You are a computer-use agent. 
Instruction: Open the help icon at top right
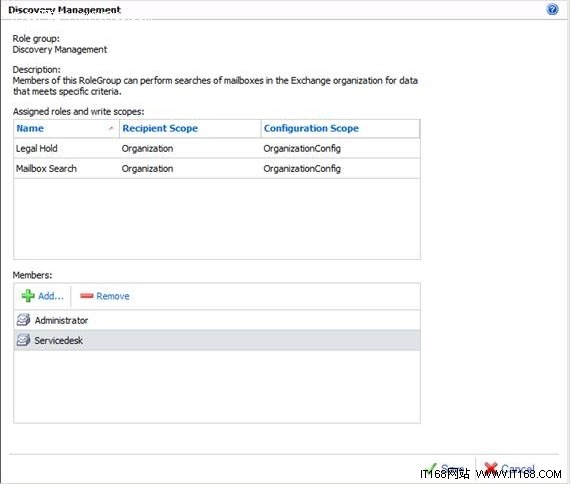click(552, 9)
